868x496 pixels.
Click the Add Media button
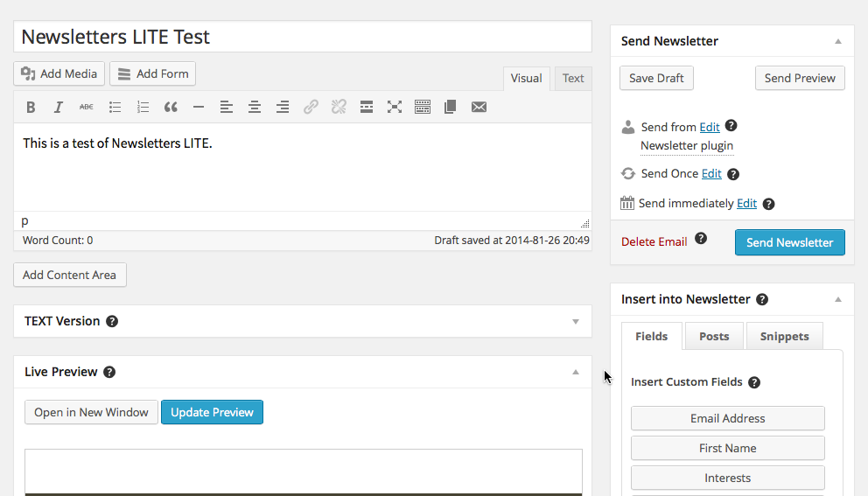[x=59, y=74]
